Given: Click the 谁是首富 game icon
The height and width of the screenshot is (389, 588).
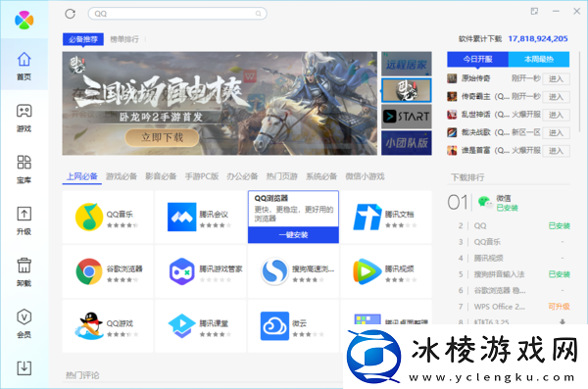Looking at the screenshot, I should [x=452, y=151].
